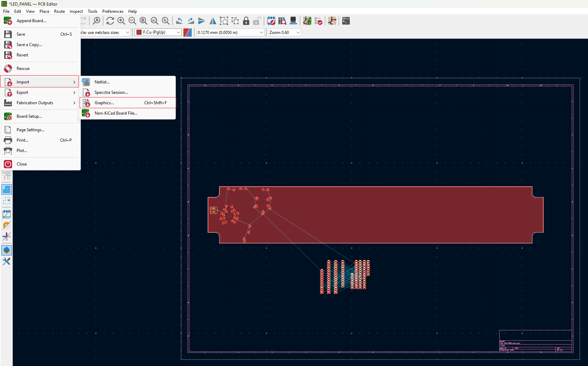
Task: Open the View menu
Action: 30,11
